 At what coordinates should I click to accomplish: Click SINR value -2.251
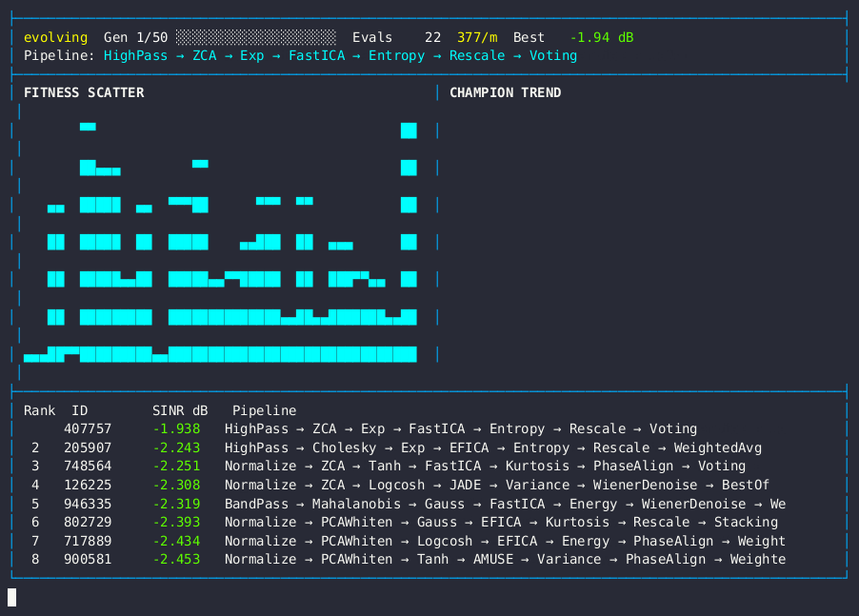tap(176, 466)
